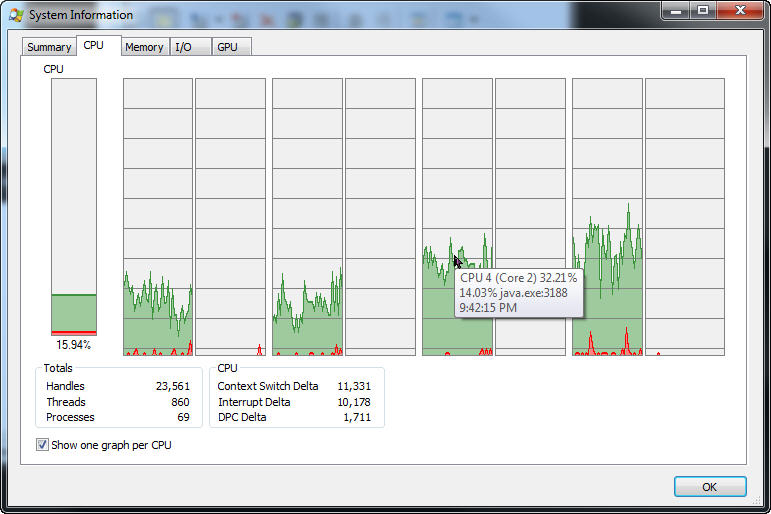Uncheck Show one graph per CPU
This screenshot has height=514, width=771.
point(43,445)
